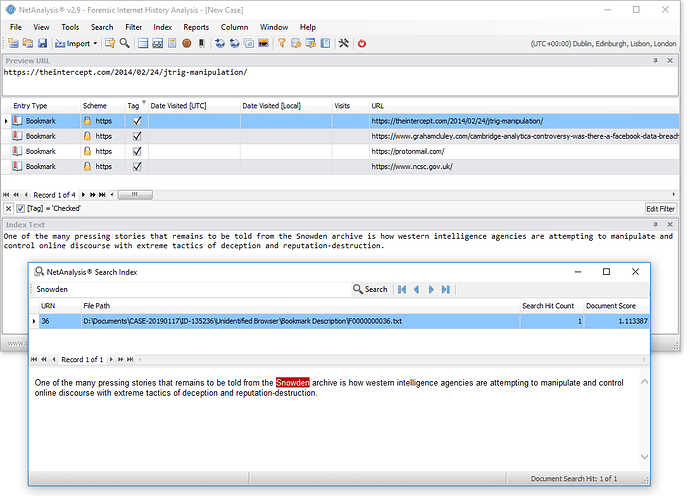Open the Tools menu
690x496 pixels.
[70, 27]
